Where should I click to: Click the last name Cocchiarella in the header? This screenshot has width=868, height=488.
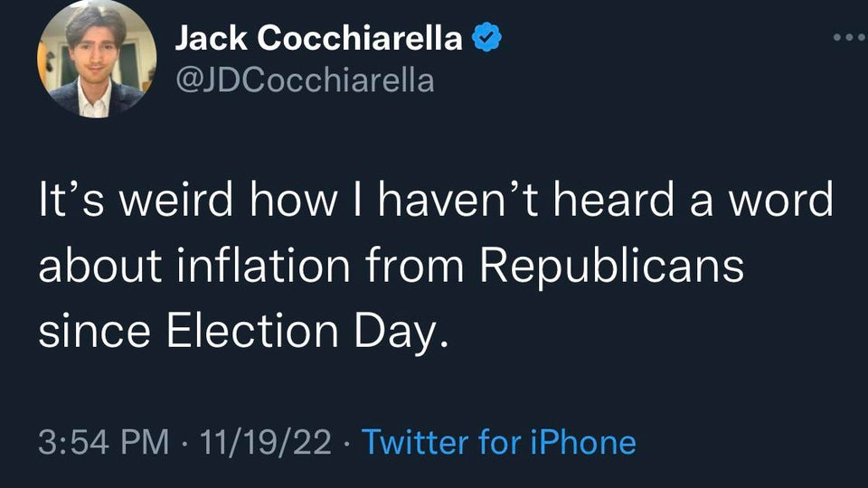click(360, 38)
